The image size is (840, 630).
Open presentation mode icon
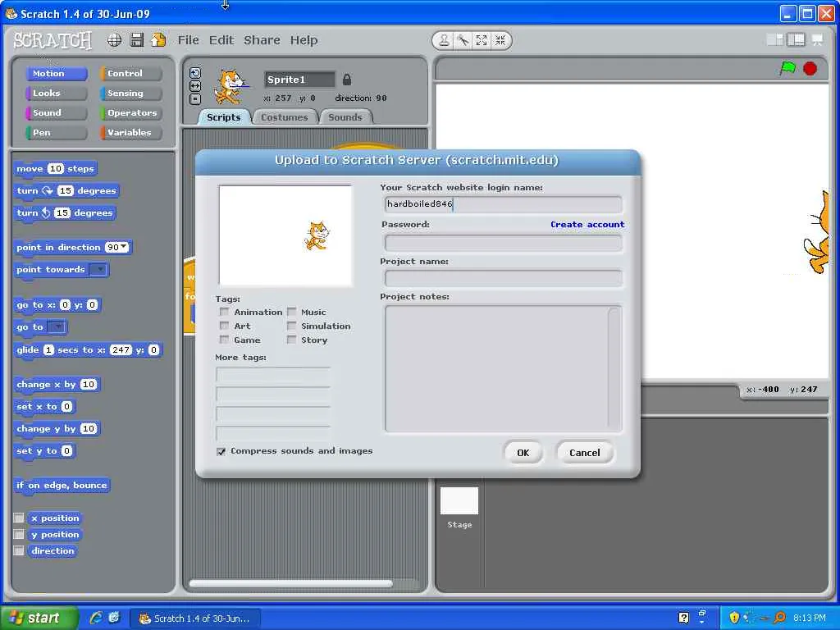click(818, 39)
